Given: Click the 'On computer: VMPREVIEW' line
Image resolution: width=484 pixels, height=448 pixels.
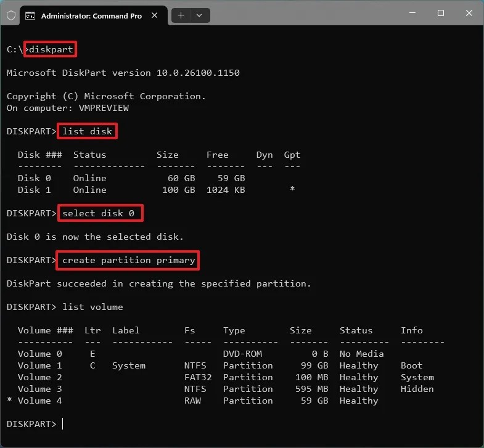Looking at the screenshot, I should (x=68, y=108).
